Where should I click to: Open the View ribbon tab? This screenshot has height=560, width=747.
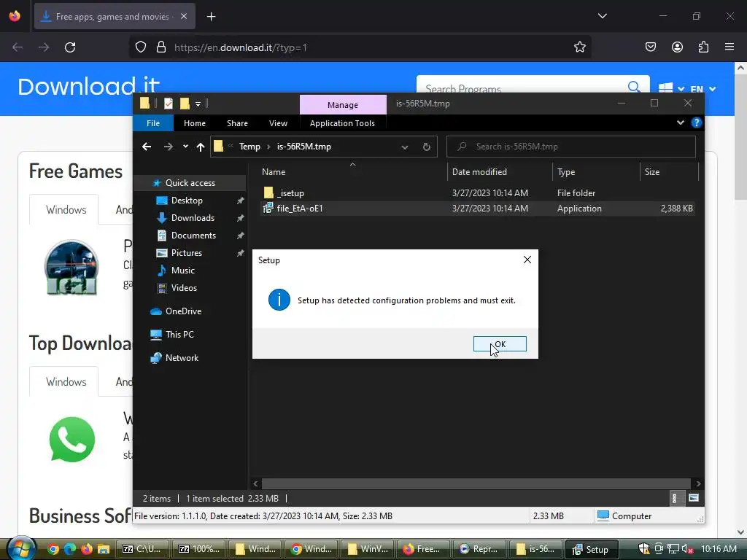[x=278, y=122]
